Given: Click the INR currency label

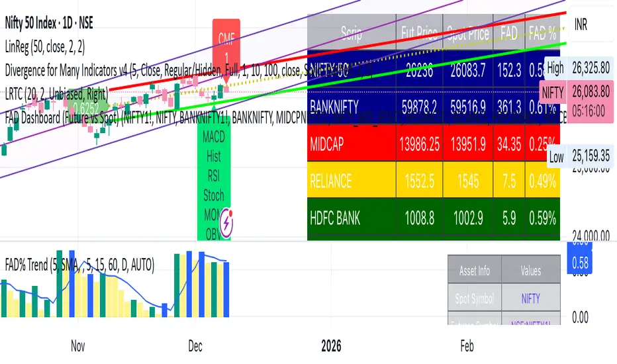Looking at the screenshot, I should (x=581, y=24).
